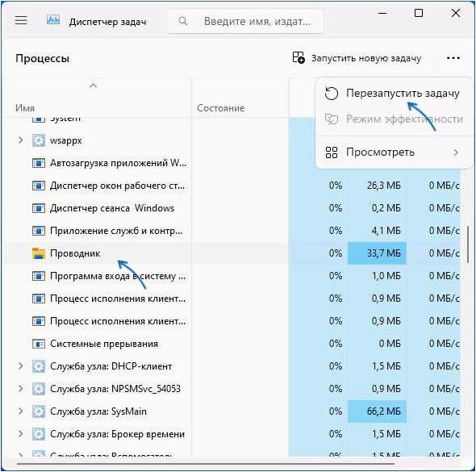Expand Служба узла: NPSMSvc_54053 group
Image resolution: width=476 pixels, height=472 pixels.
(x=20, y=389)
